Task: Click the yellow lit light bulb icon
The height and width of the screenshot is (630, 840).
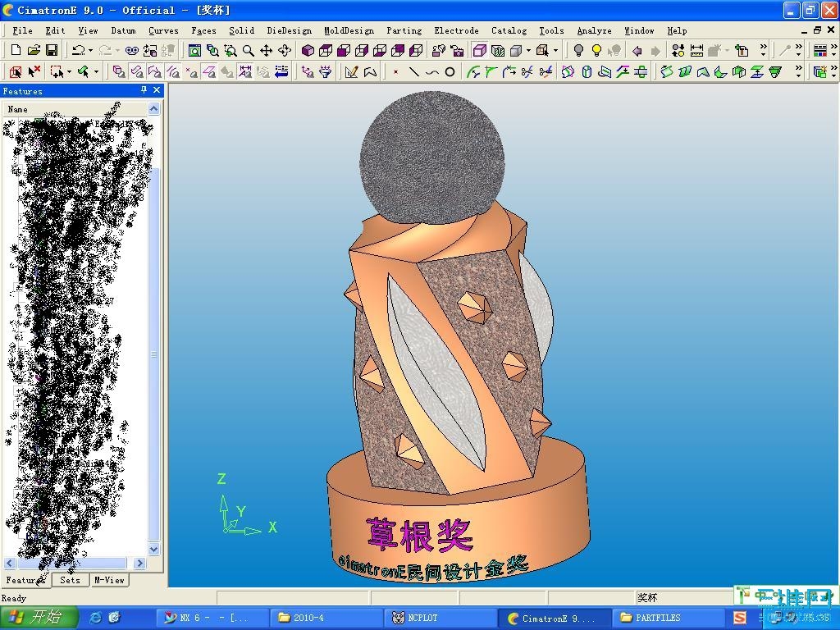Action: click(x=596, y=50)
